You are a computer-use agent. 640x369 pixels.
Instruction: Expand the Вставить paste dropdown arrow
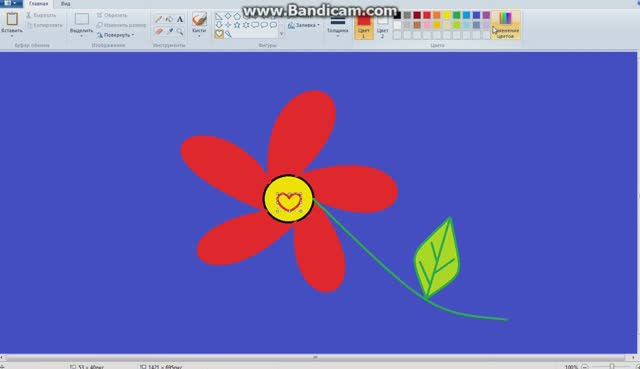point(12,36)
